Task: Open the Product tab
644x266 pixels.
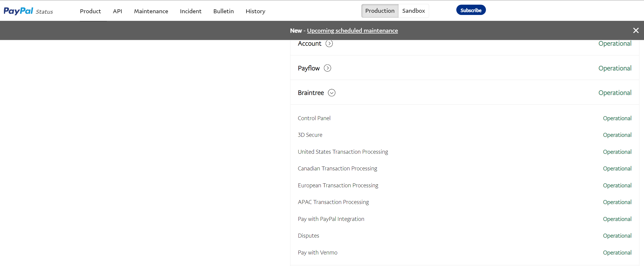Action: tap(90, 11)
